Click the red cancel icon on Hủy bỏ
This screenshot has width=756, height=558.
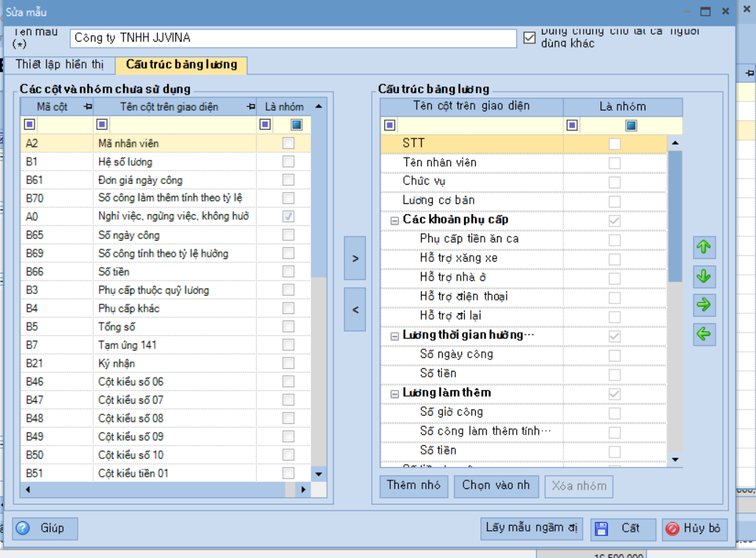(672, 529)
